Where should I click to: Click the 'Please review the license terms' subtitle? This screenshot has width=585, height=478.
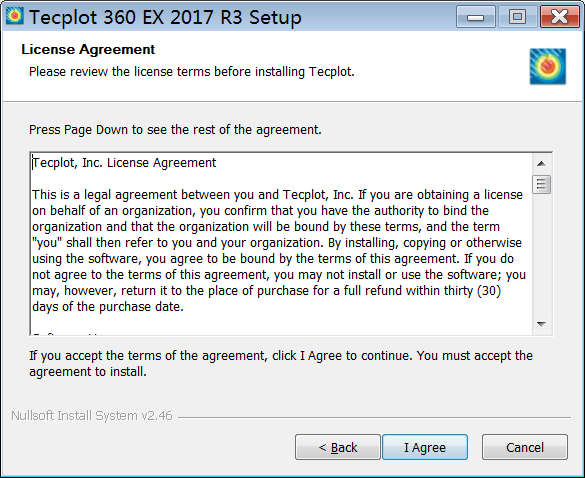192,72
